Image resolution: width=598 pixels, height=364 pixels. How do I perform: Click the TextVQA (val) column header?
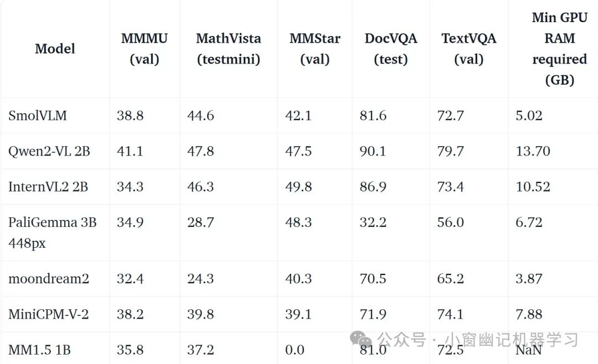point(468,49)
